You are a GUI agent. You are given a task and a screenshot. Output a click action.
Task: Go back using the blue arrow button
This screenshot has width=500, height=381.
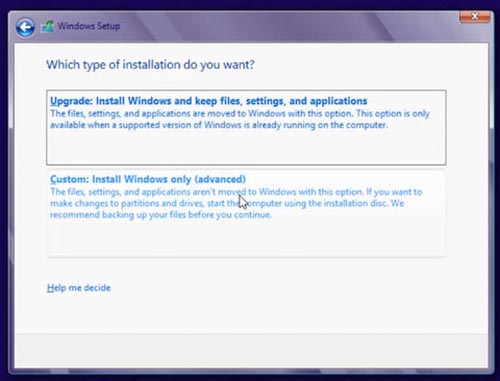coord(25,27)
